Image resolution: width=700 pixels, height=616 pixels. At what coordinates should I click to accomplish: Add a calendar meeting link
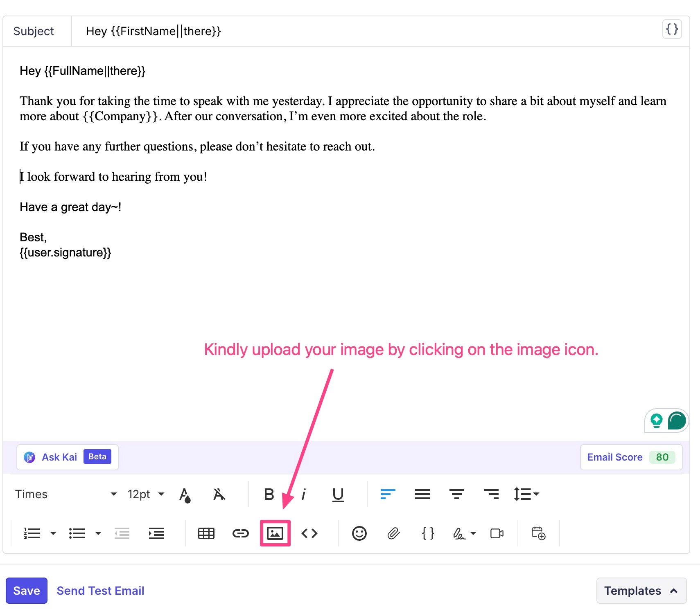[x=538, y=533]
